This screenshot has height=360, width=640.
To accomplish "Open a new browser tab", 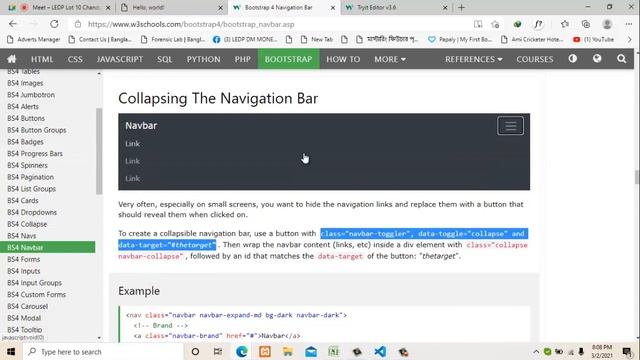I will click(x=461, y=7).
